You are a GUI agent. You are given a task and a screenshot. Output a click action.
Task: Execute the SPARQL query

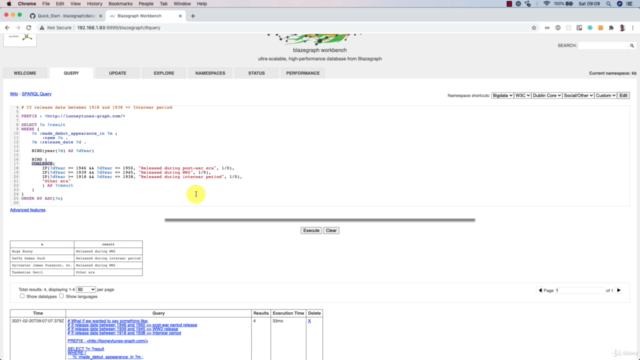tap(311, 231)
